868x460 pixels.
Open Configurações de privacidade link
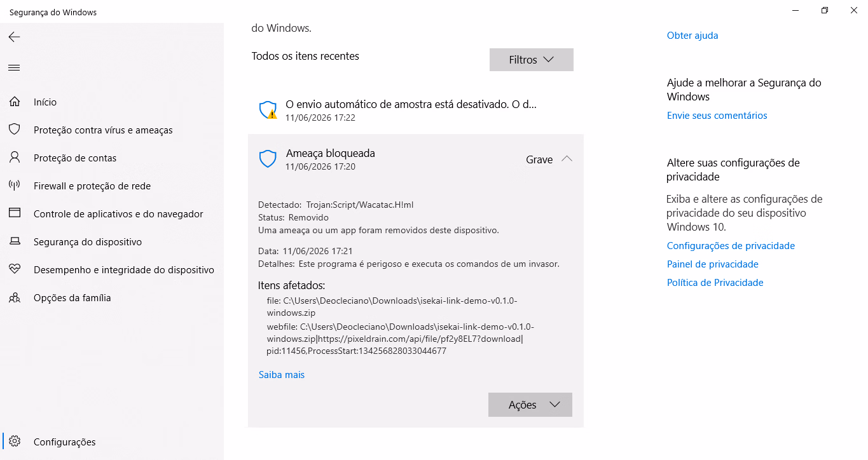click(731, 246)
